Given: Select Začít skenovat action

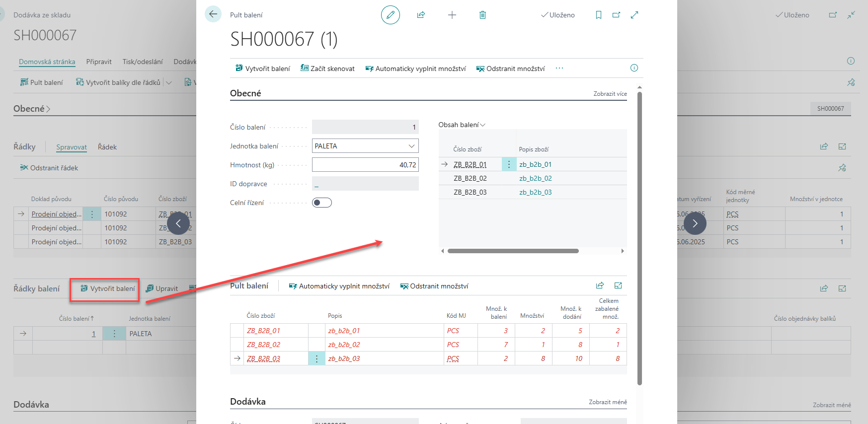Looking at the screenshot, I should (x=327, y=69).
